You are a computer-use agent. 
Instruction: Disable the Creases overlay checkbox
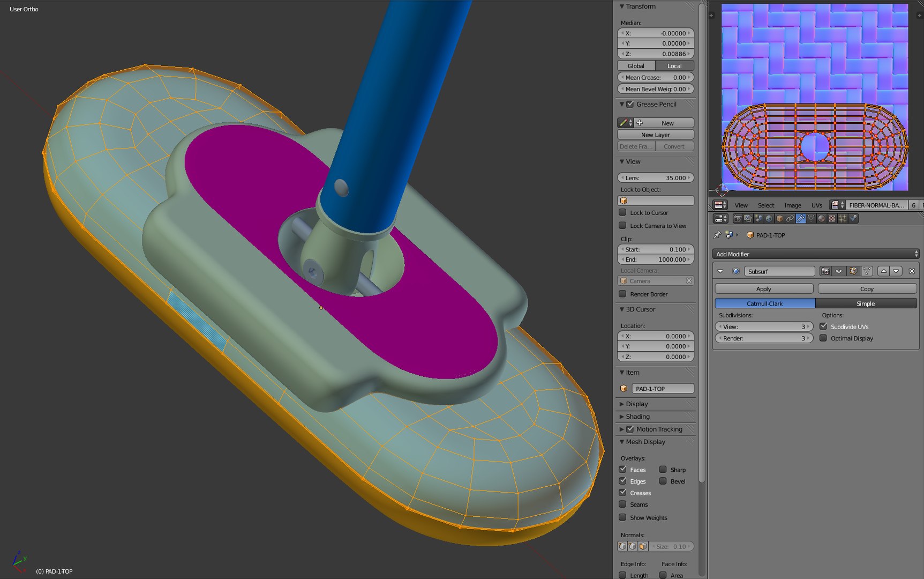(622, 493)
